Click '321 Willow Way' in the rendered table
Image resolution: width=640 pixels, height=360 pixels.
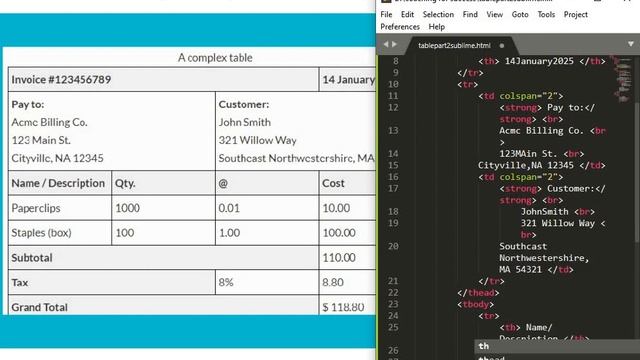[258, 140]
